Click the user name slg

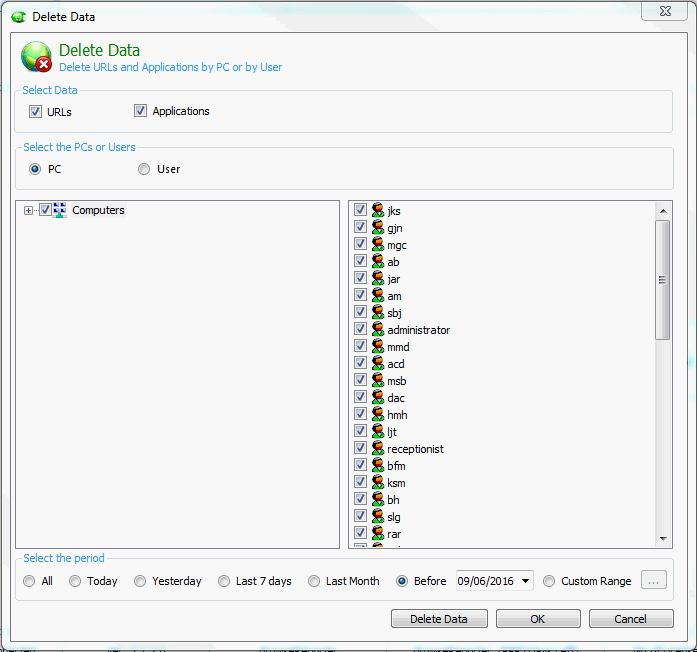coord(394,517)
